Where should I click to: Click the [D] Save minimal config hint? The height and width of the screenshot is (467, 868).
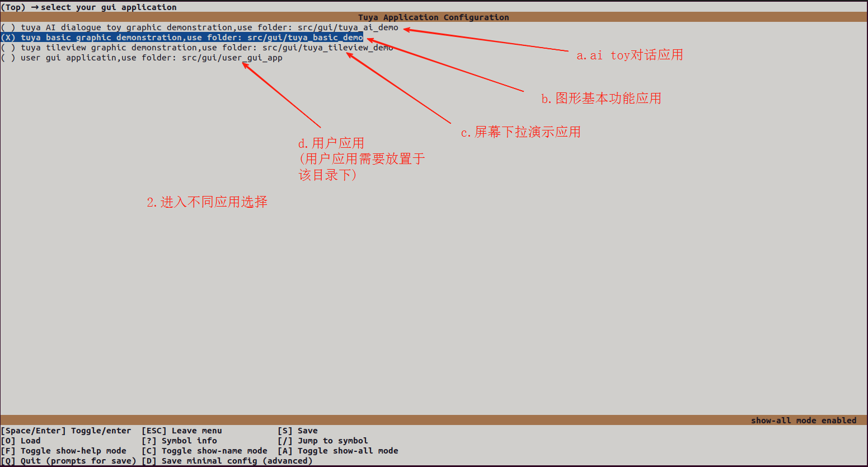(227, 461)
